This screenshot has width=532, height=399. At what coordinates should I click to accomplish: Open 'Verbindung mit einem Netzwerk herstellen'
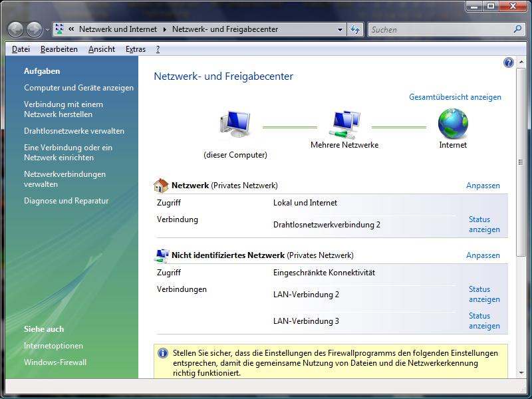(63, 109)
